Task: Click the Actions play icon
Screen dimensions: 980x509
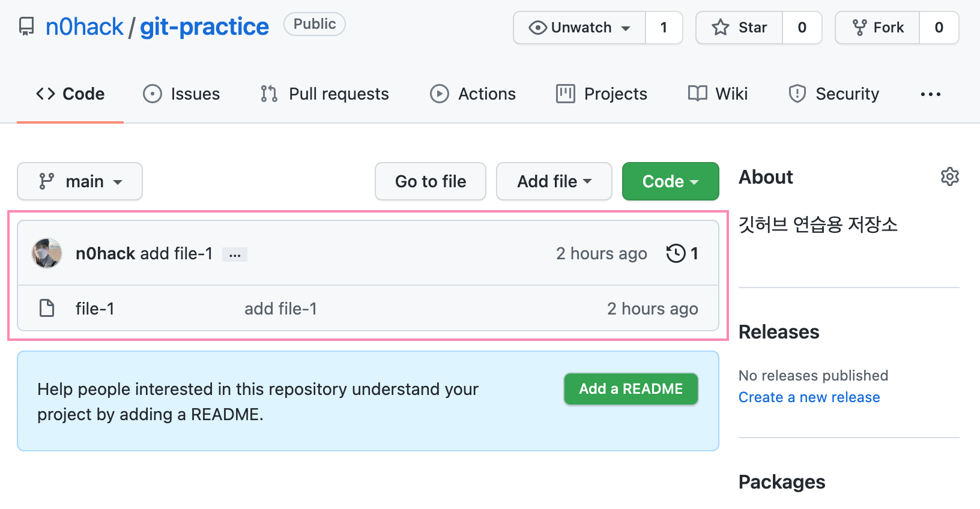Action: [x=440, y=94]
